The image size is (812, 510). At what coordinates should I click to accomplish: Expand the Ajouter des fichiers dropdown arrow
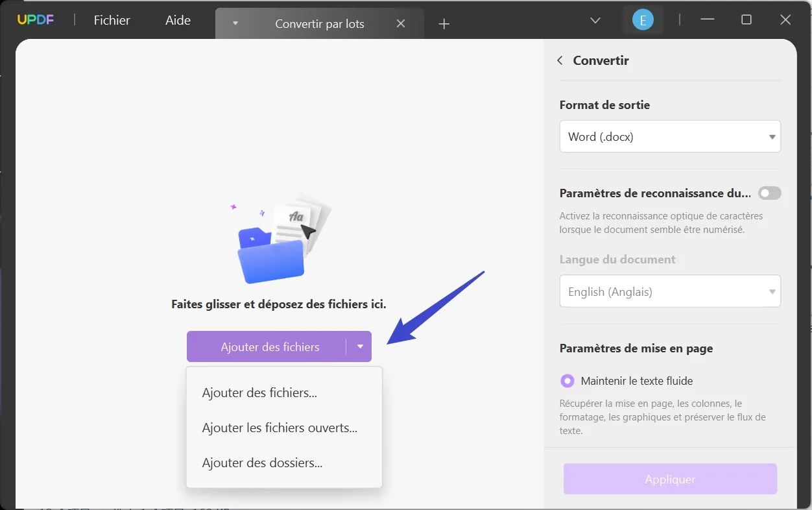pos(360,346)
